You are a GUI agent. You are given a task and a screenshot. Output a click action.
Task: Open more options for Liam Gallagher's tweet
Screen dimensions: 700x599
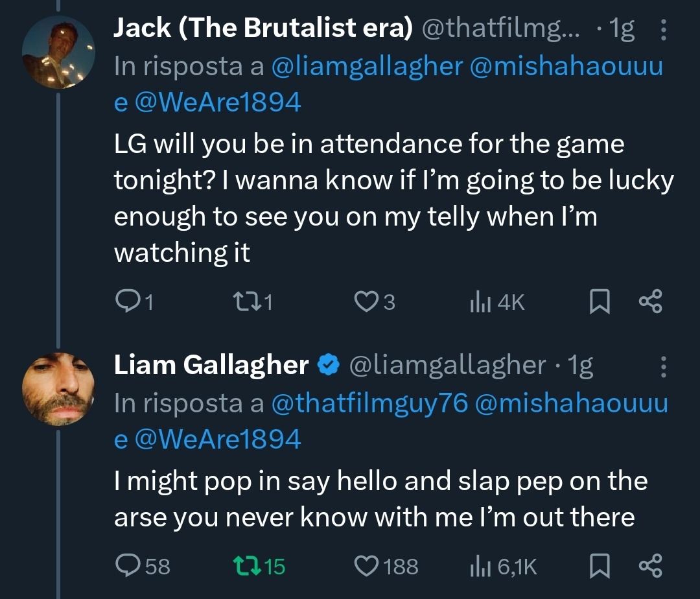coord(664,367)
